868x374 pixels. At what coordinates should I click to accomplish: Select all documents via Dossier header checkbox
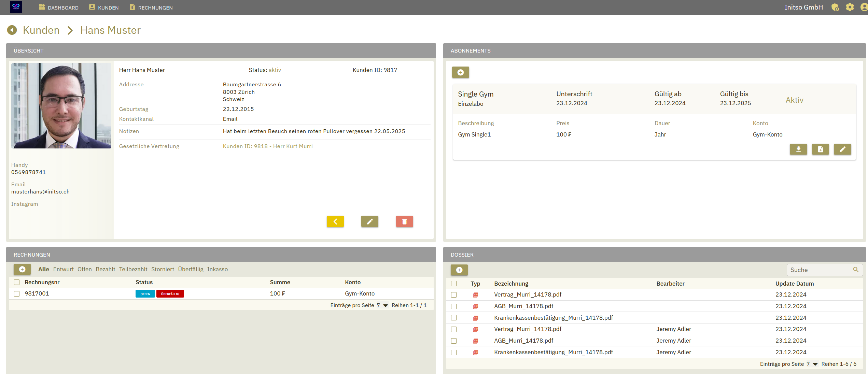[x=453, y=284]
